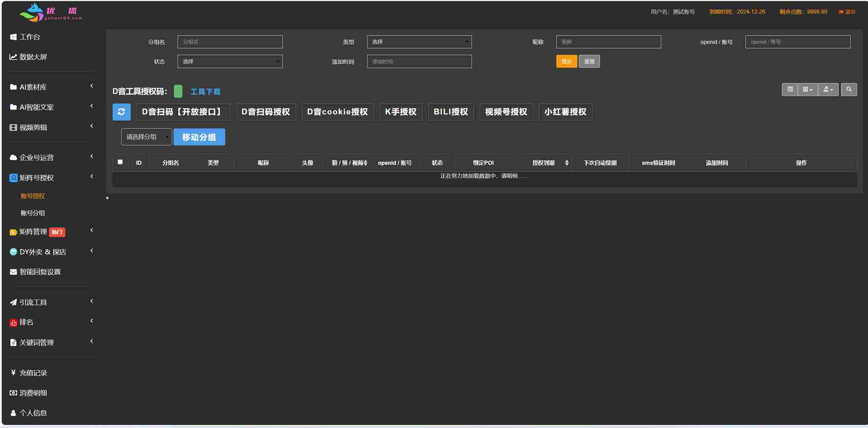Select the 工作台 sidebar icon
The image size is (868, 428).
click(13, 36)
